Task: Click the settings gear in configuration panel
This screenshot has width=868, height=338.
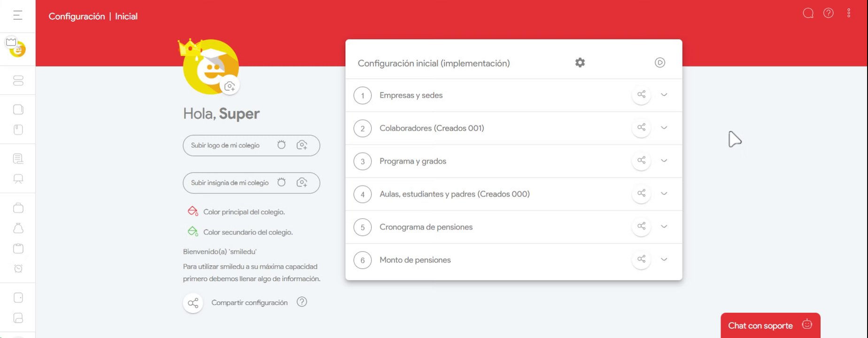Action: (580, 62)
